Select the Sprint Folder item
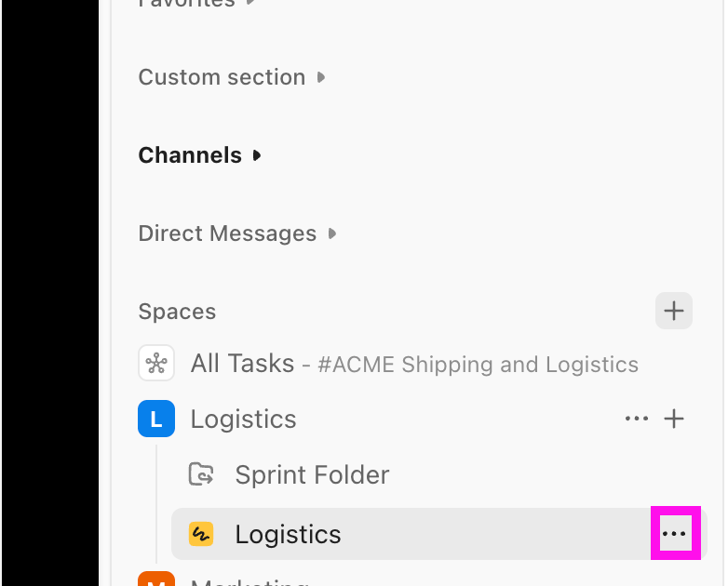This screenshot has width=728, height=586. (312, 474)
